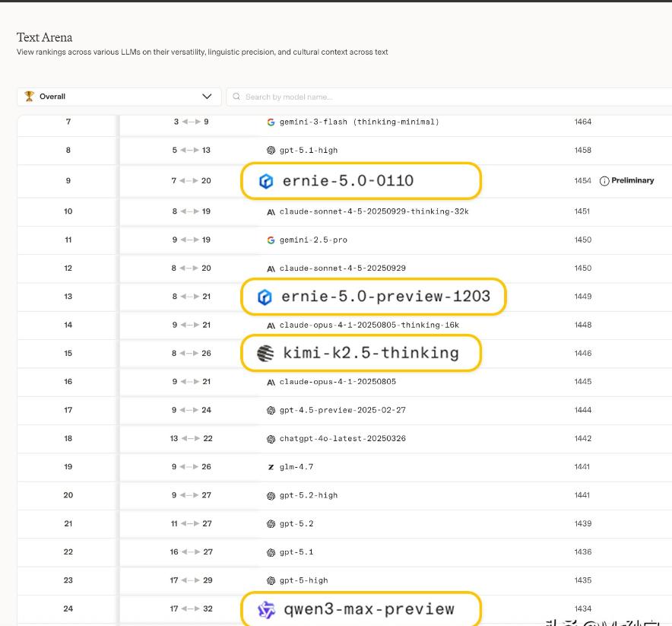Click OpenAI icon beside chatgpt-4o-latest-20250326
The width and height of the screenshot is (672, 626).
271,439
